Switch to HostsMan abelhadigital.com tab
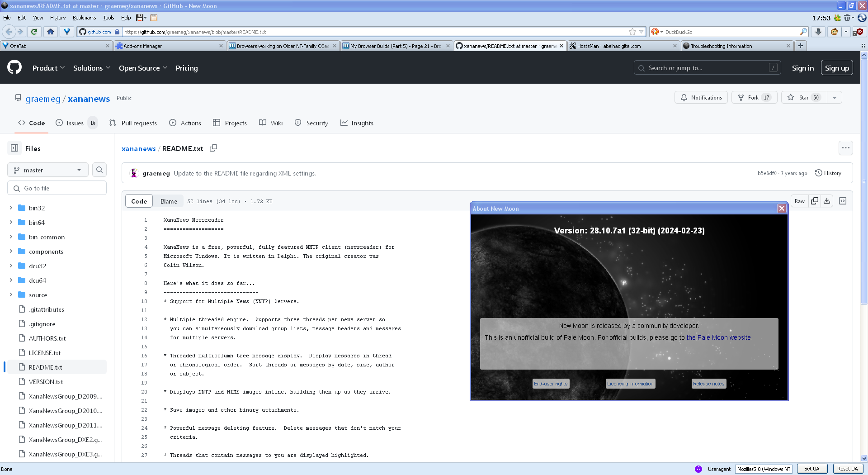Image resolution: width=868 pixels, height=475 pixels. 623,46
